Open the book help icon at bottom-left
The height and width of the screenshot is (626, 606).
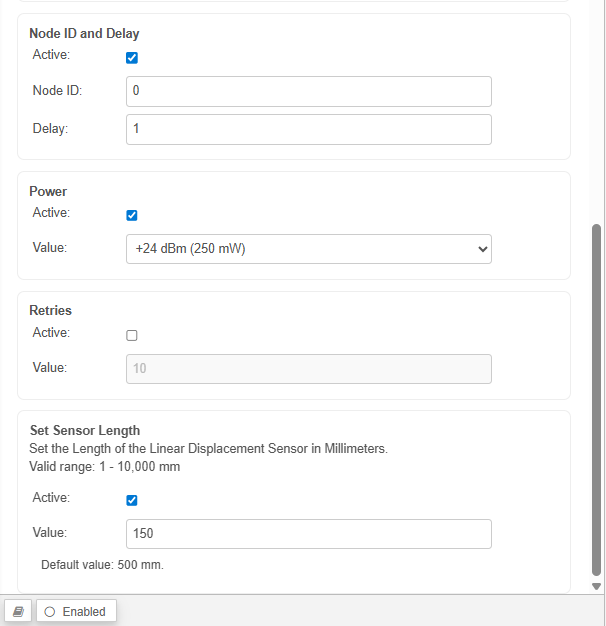(19, 611)
